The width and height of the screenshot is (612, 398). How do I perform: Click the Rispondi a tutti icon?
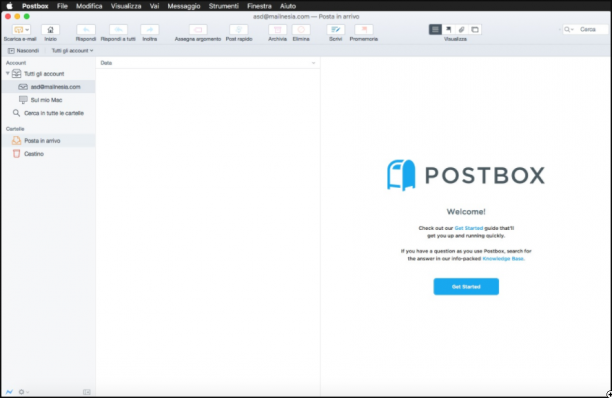click(118, 30)
